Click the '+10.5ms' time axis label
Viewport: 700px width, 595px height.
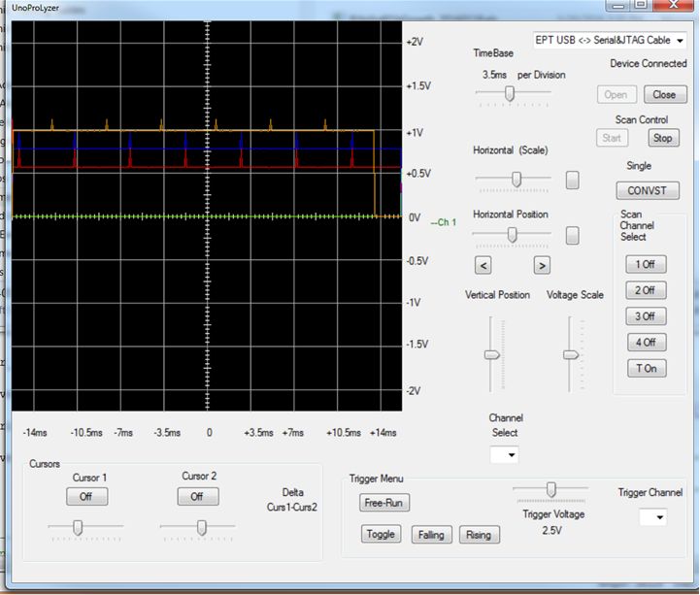point(344,433)
